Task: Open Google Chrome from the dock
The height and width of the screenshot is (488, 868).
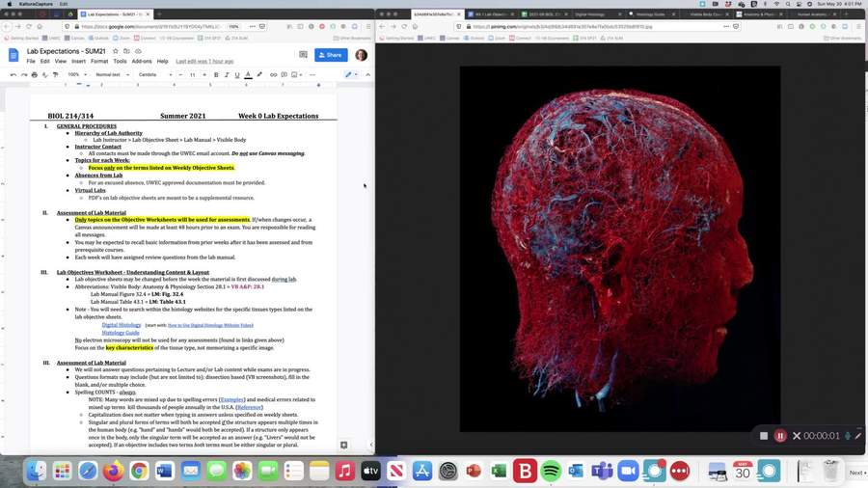Action: click(x=139, y=471)
